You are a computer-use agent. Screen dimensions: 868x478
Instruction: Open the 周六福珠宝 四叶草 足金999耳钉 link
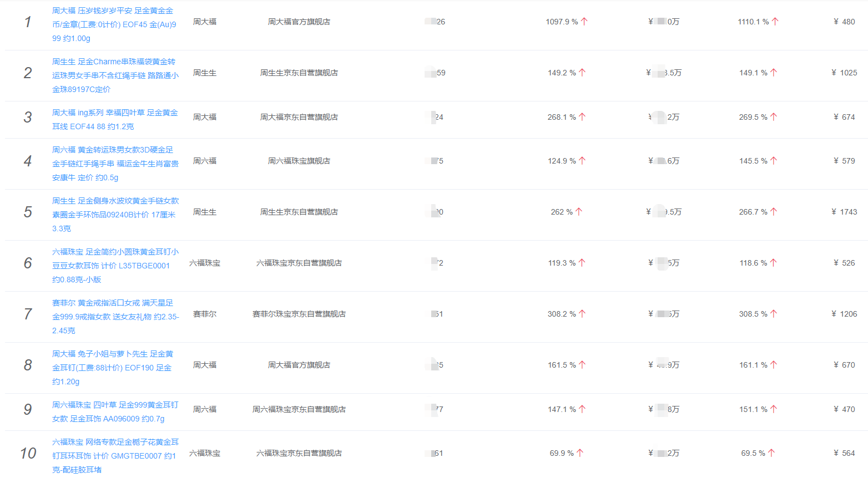tap(115, 412)
